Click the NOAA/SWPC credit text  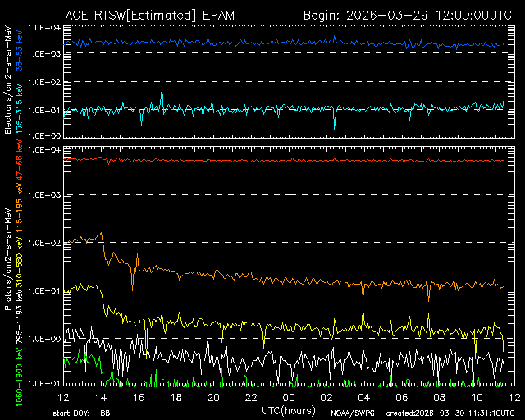point(350,413)
